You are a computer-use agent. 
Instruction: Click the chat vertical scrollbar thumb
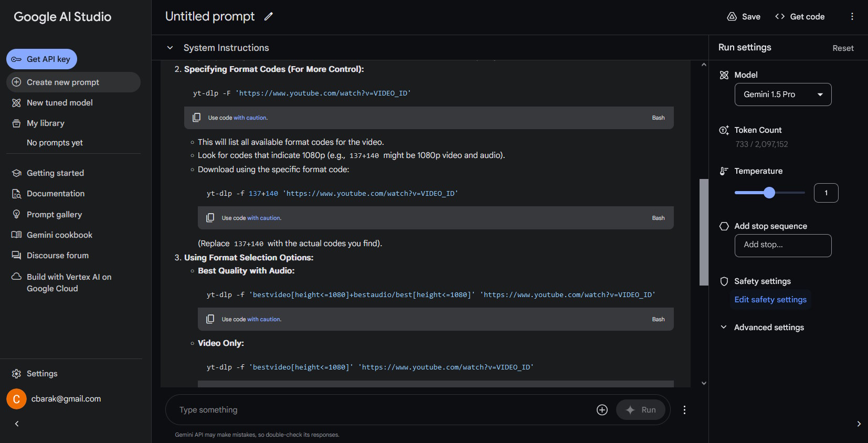(704, 232)
